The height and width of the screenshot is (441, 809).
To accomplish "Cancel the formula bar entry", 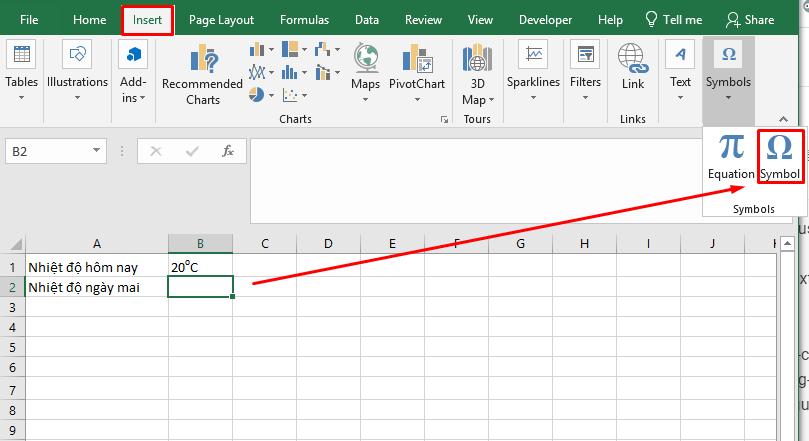I will click(156, 151).
